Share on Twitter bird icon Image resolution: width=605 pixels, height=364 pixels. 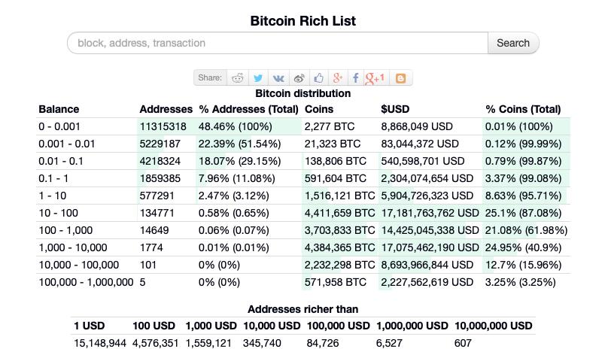coord(258,78)
